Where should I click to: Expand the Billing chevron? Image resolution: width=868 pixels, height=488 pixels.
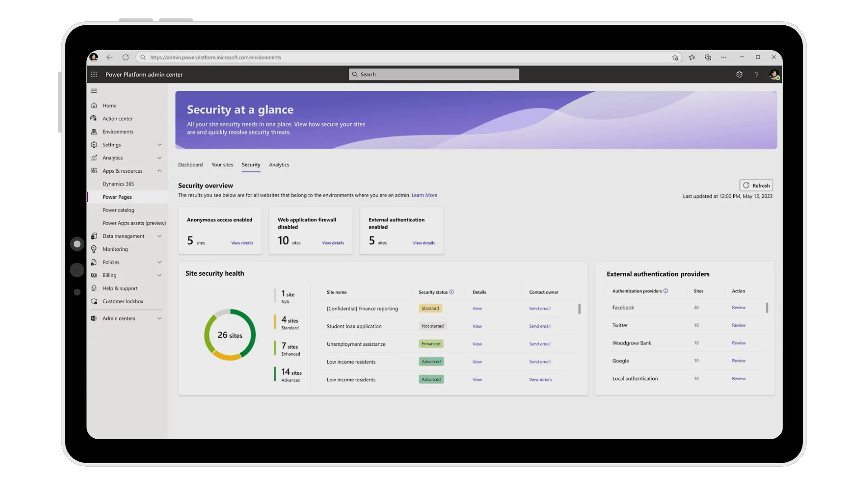pos(159,275)
